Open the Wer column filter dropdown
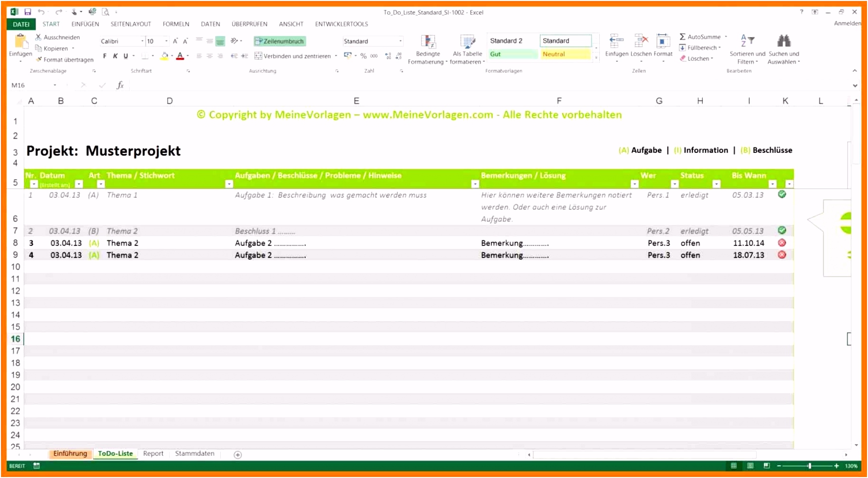 (x=675, y=184)
